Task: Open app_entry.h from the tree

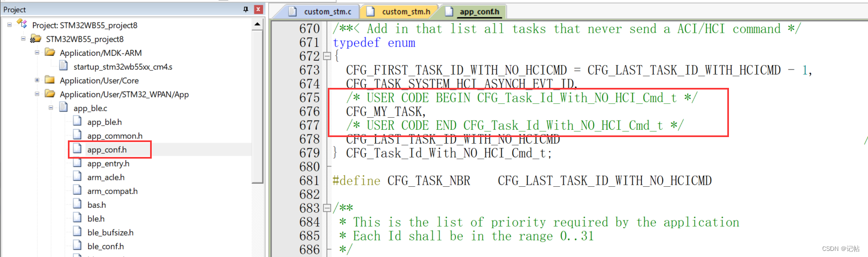Action: coord(108,164)
